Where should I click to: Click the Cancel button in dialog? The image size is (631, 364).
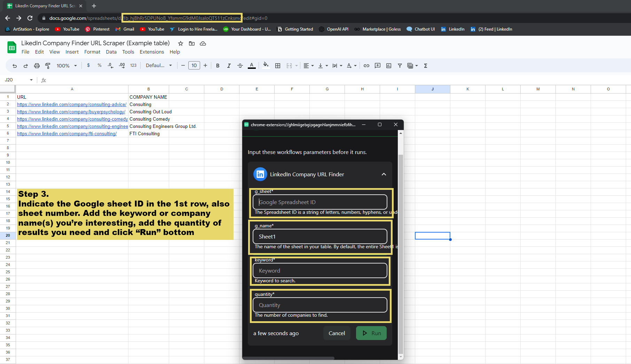pyautogui.click(x=337, y=333)
